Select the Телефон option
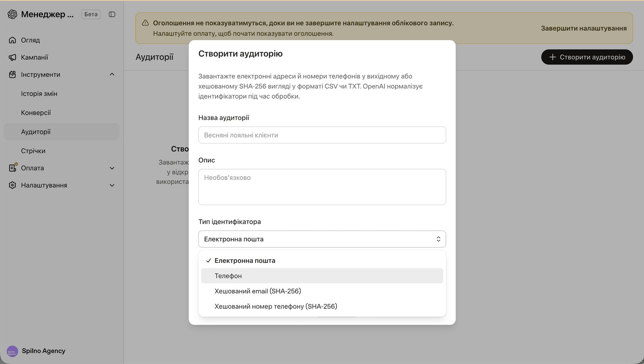The height and width of the screenshot is (364, 644). [322, 276]
